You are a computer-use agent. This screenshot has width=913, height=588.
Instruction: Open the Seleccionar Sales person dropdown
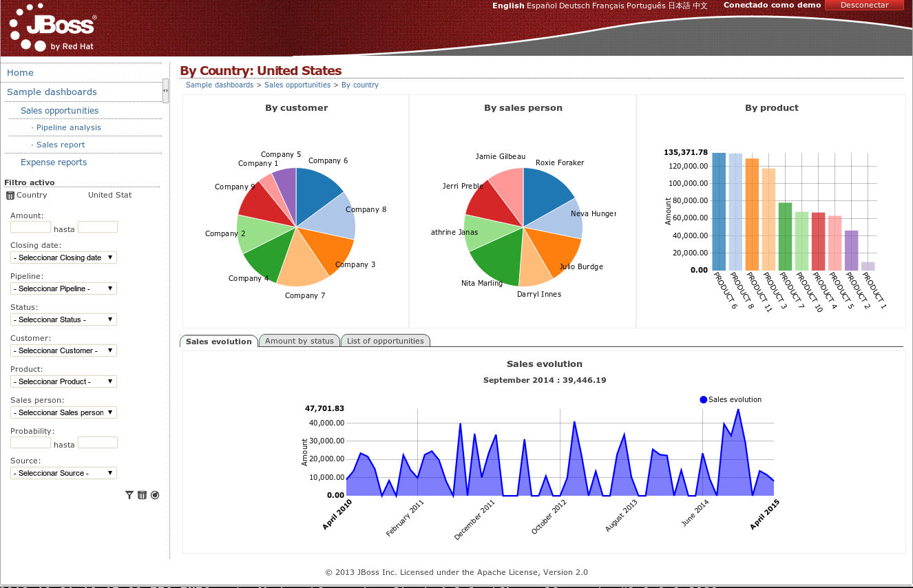63,412
